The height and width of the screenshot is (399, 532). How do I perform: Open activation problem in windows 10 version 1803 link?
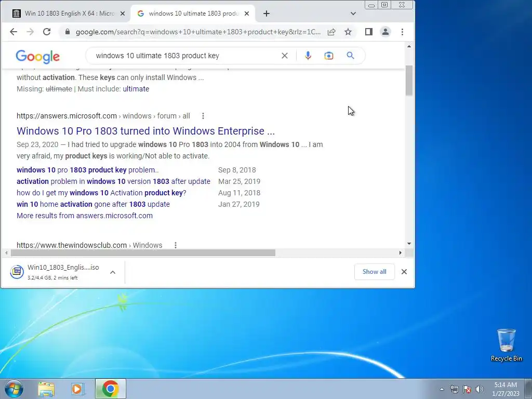pos(113,181)
